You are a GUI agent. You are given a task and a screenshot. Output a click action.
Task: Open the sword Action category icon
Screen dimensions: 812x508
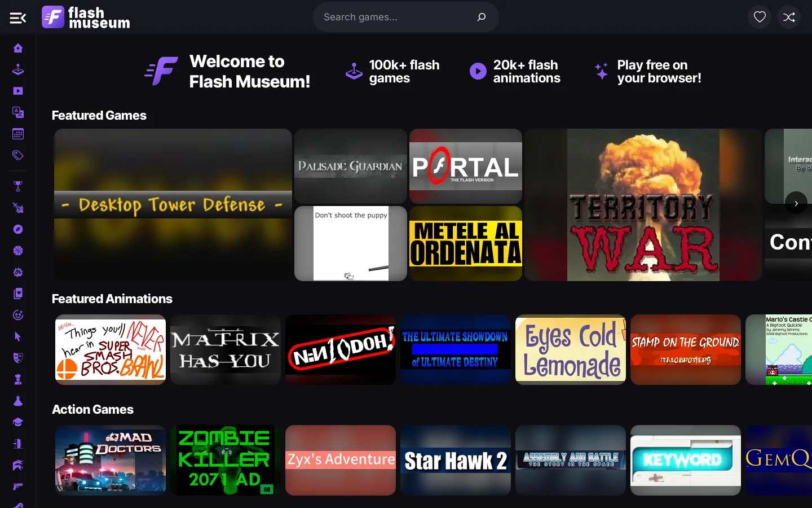coord(18,208)
